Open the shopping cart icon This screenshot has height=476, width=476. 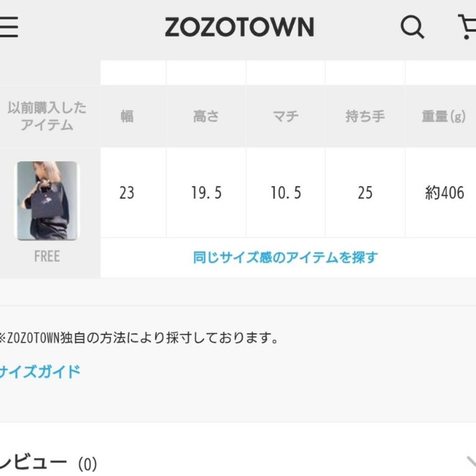[468, 27]
